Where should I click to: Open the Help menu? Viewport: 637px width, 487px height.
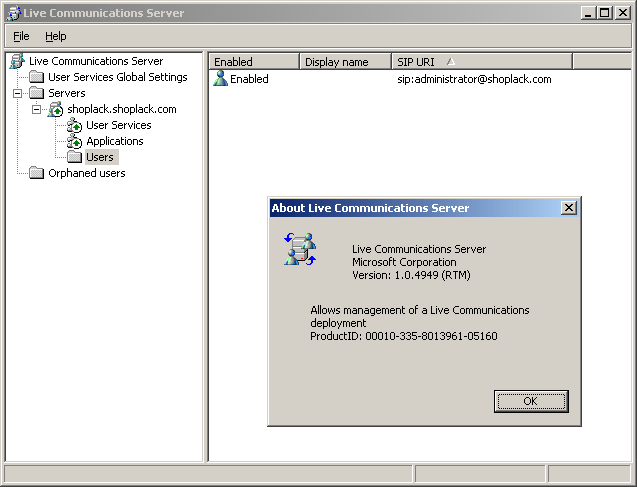click(x=56, y=36)
